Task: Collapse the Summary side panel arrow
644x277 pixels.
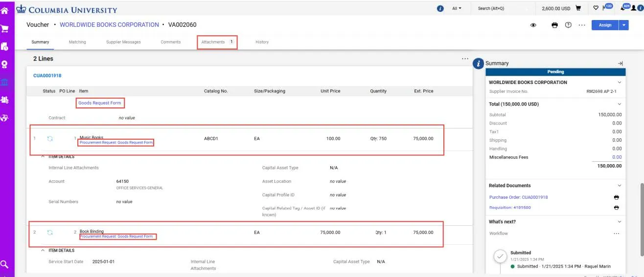Action: click(x=620, y=64)
